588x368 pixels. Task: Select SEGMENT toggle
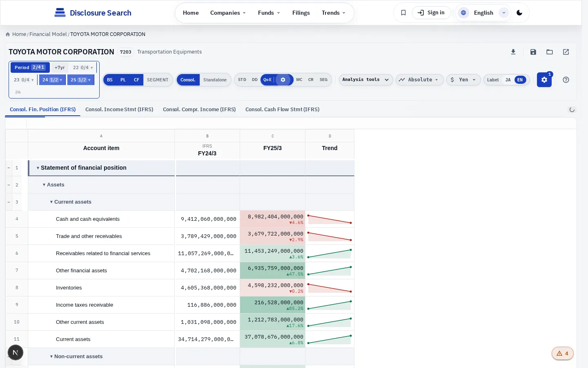pos(158,80)
